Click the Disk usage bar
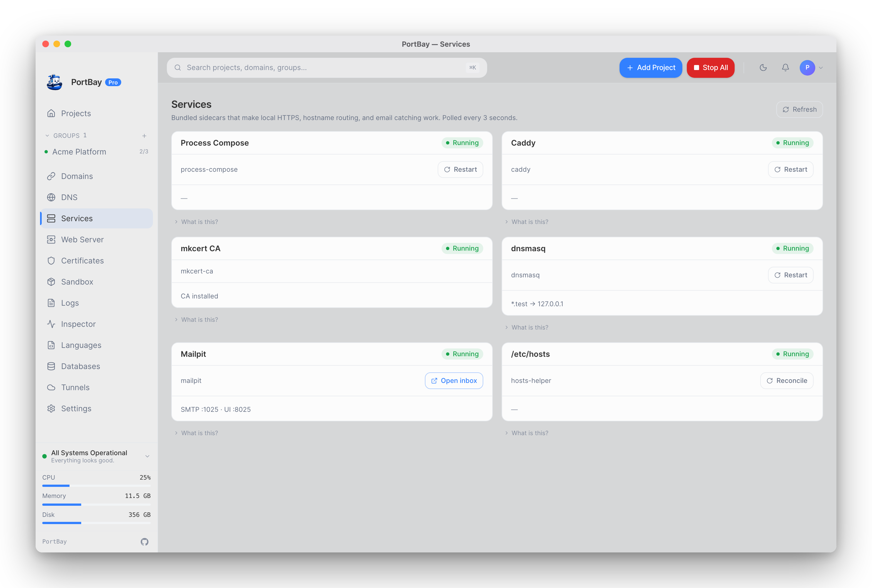This screenshot has width=872, height=588. coord(96,523)
